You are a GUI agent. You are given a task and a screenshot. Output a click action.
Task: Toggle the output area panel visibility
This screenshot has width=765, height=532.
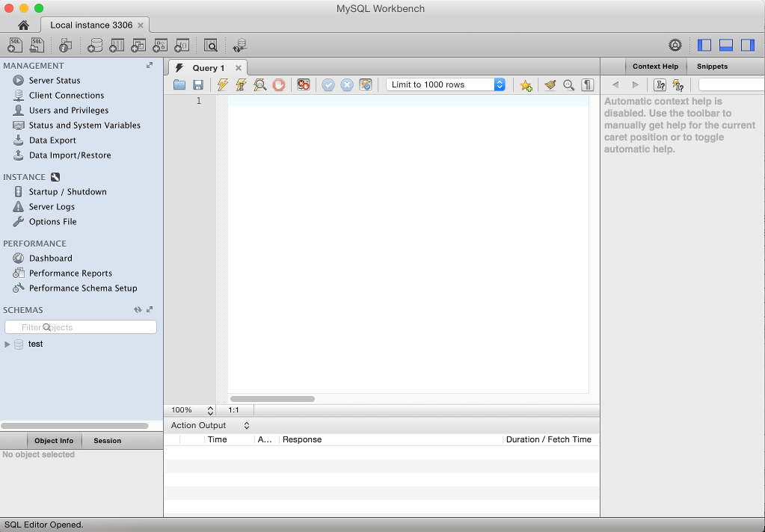[725, 45]
